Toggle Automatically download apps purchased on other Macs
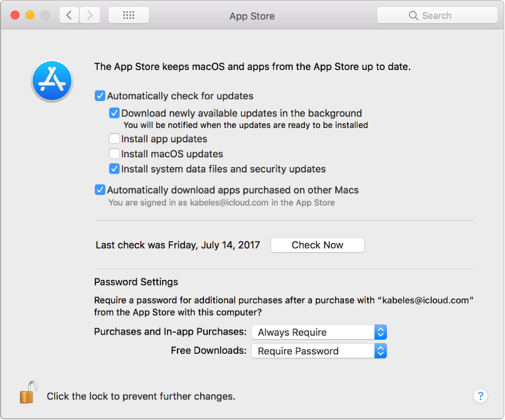The image size is (505, 420). tap(100, 190)
